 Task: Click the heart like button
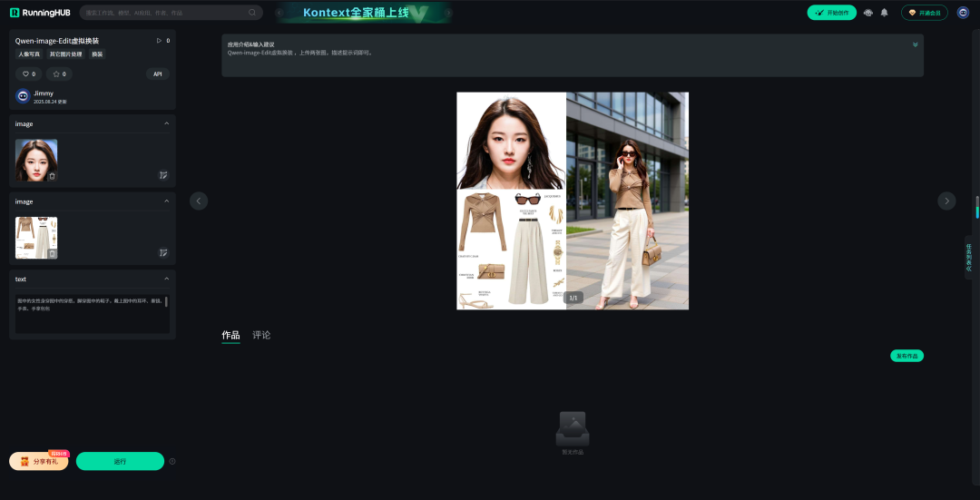pos(29,74)
